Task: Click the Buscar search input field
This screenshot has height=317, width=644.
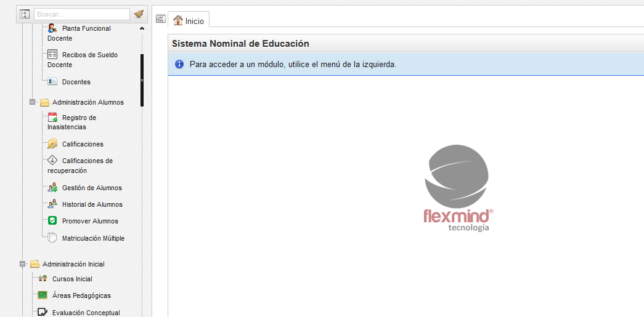Action: (82, 14)
